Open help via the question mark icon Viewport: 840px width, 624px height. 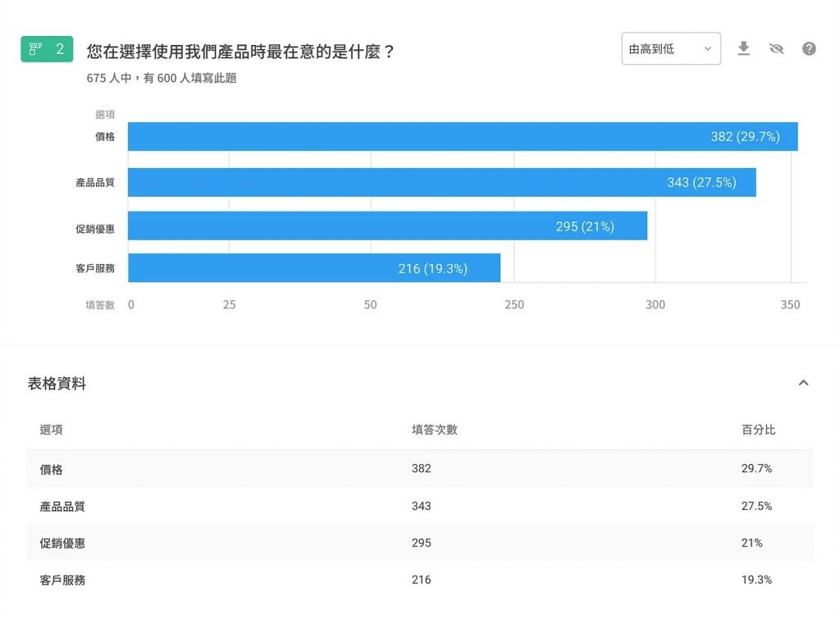coord(809,48)
